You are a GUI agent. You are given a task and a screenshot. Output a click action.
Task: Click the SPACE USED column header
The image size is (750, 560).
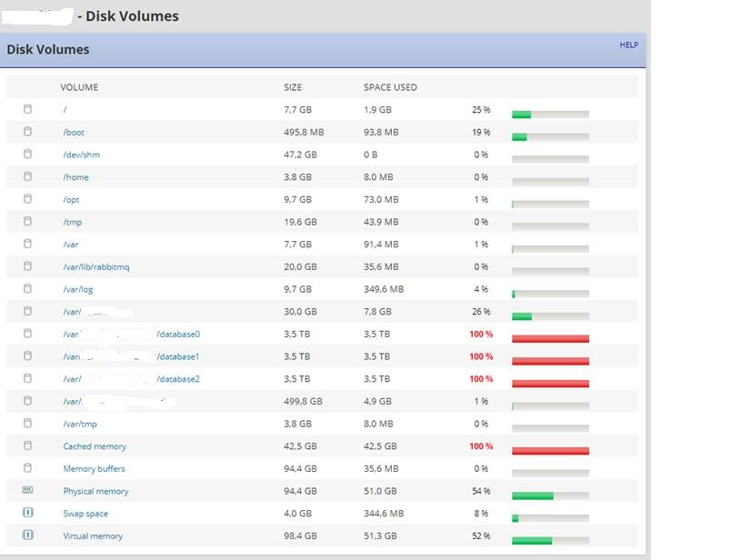click(390, 87)
